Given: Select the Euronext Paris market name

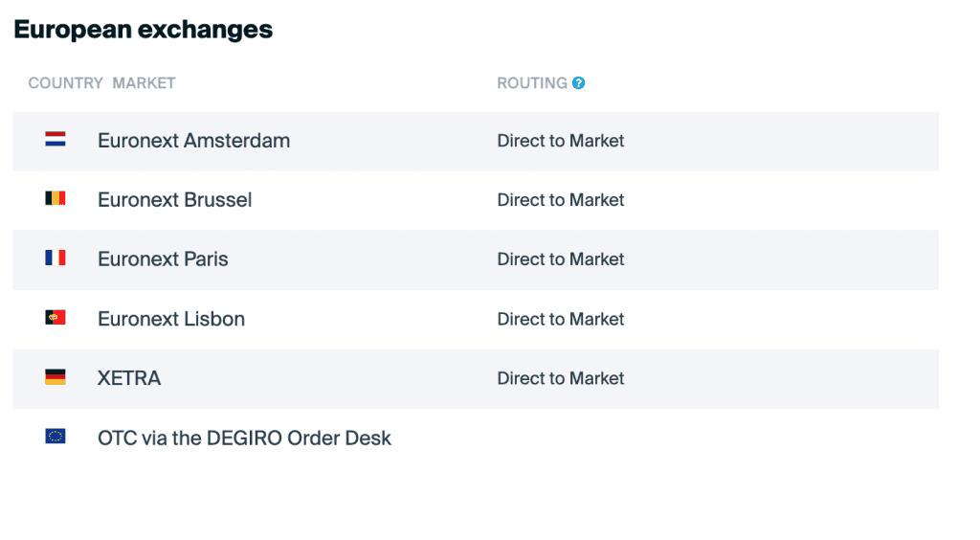Looking at the screenshot, I should coord(163,259).
